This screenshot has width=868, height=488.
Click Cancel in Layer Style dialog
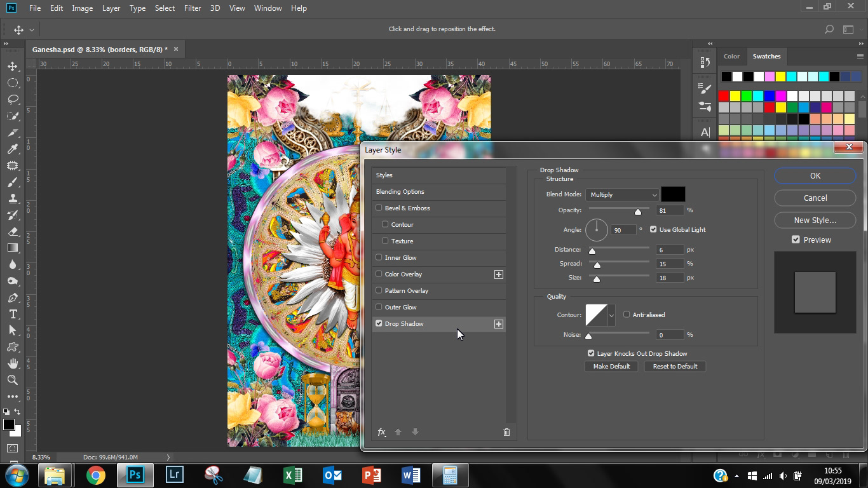coord(815,198)
